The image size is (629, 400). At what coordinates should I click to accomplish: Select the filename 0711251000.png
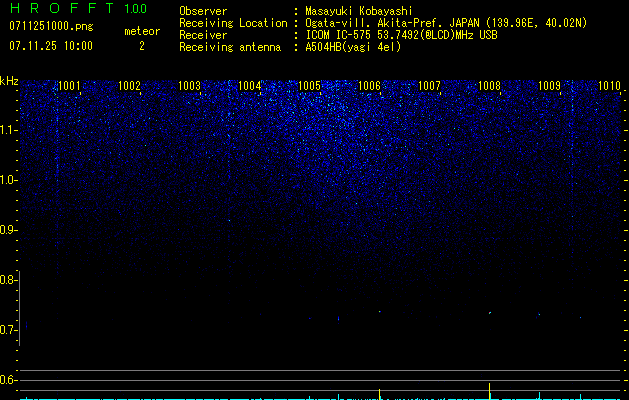pos(51,27)
